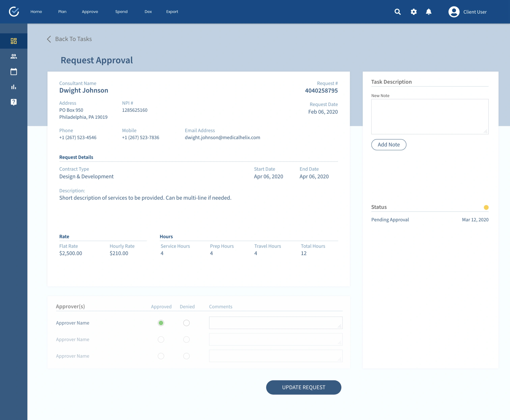Click the Client User avatar icon
Viewport: 510px width, 420px height.
pyautogui.click(x=454, y=12)
